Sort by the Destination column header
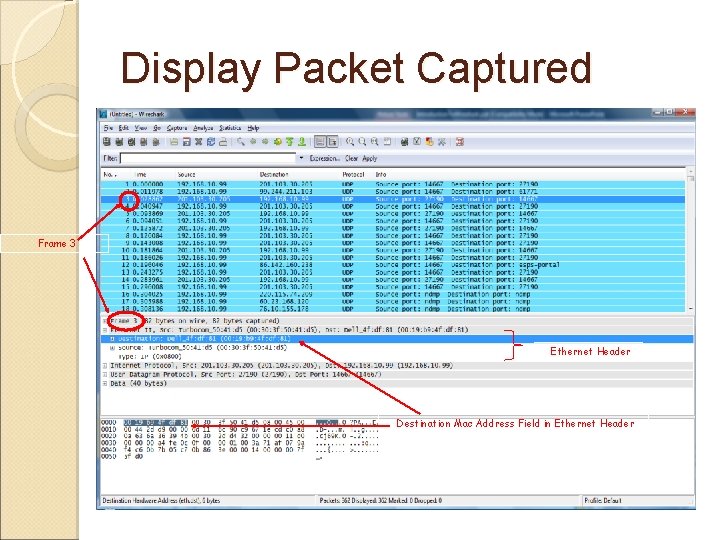 (x=274, y=175)
